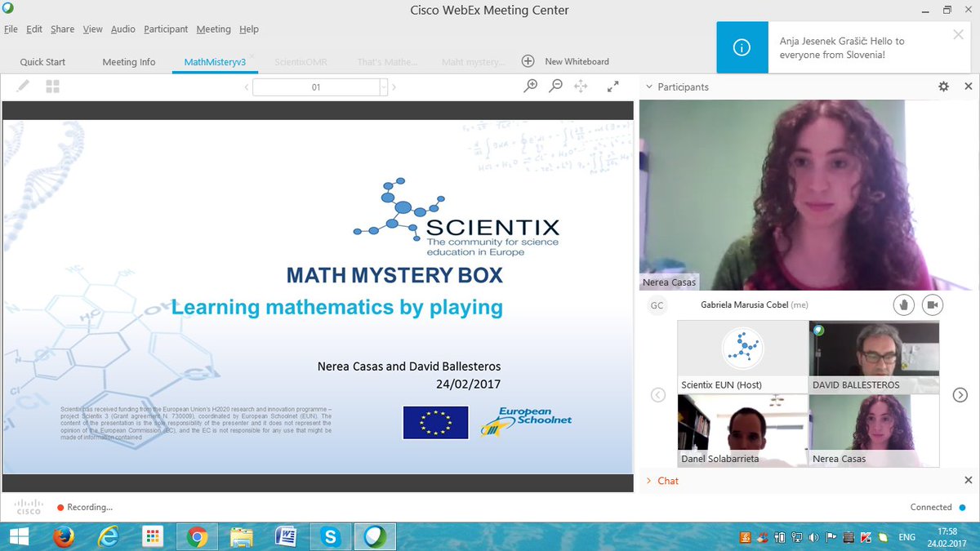
Task: Expand the Chat panel
Action: (648, 481)
